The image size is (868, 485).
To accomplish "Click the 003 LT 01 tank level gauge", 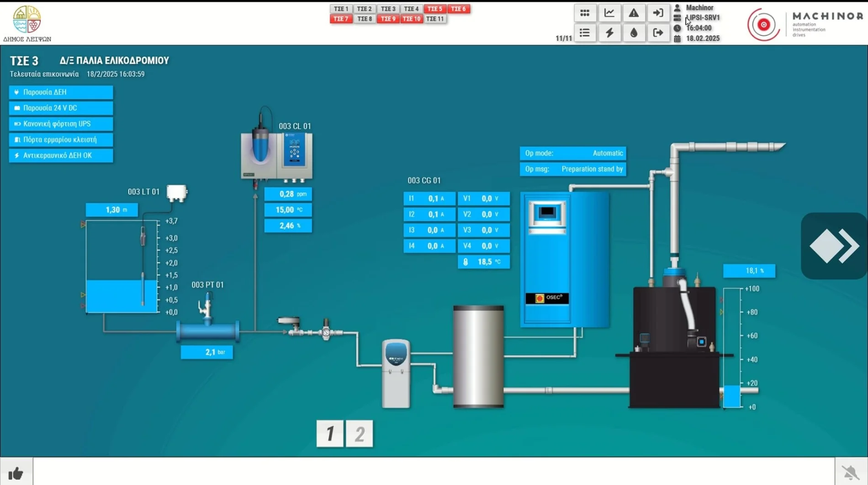I will coord(122,267).
